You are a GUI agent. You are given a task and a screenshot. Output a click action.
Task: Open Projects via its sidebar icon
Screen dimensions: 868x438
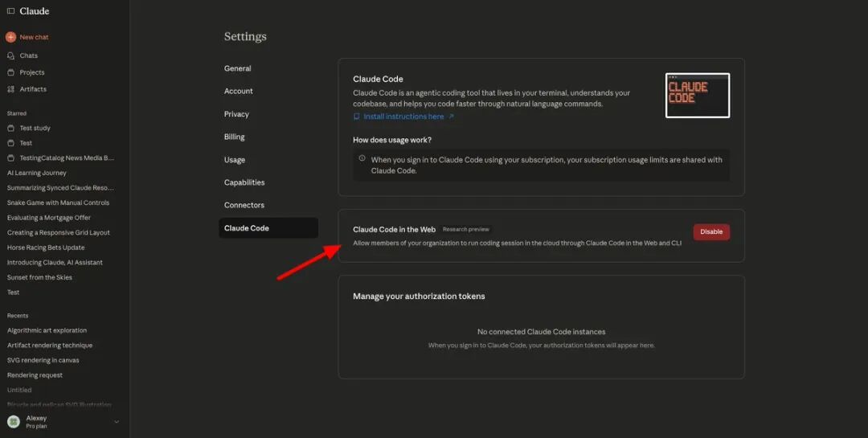click(x=10, y=72)
